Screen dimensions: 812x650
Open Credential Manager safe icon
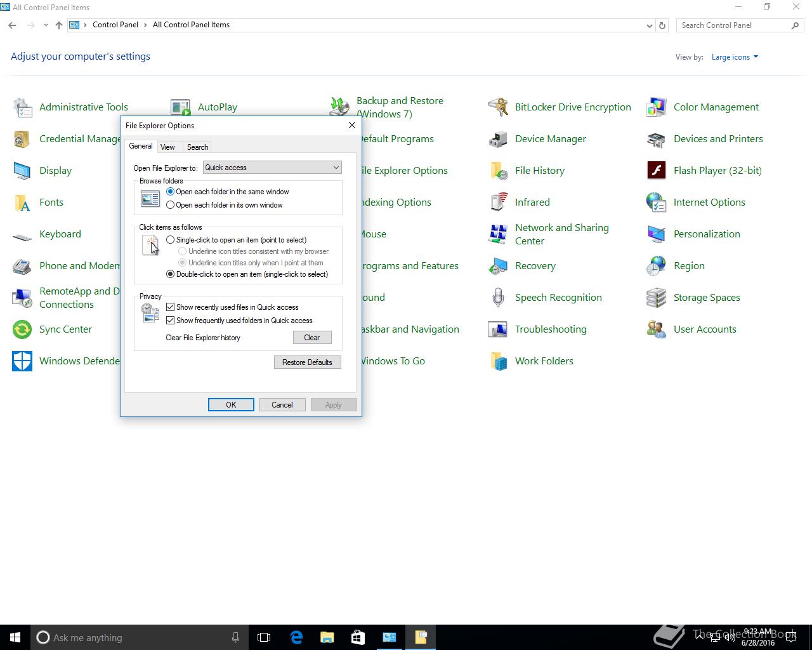click(22, 139)
